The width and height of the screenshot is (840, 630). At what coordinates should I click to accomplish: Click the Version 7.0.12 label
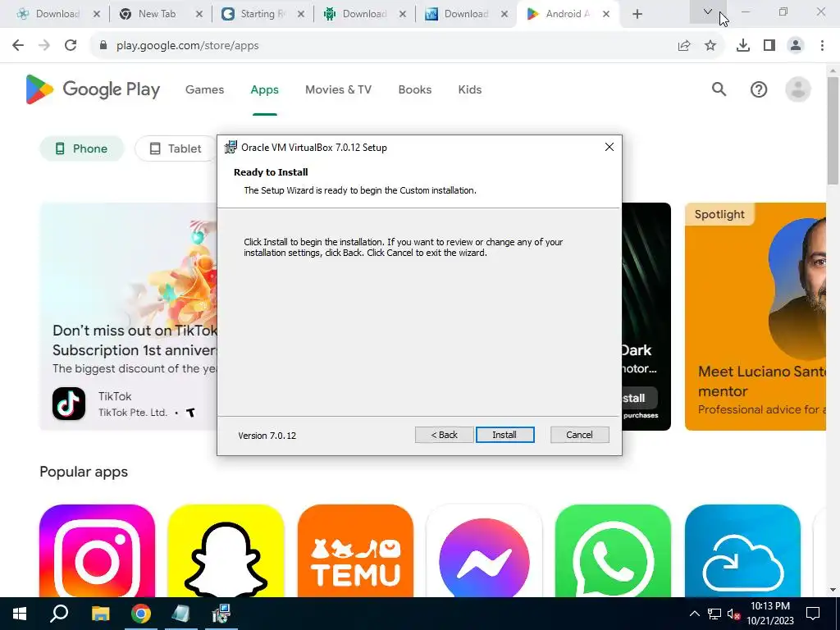point(267,436)
